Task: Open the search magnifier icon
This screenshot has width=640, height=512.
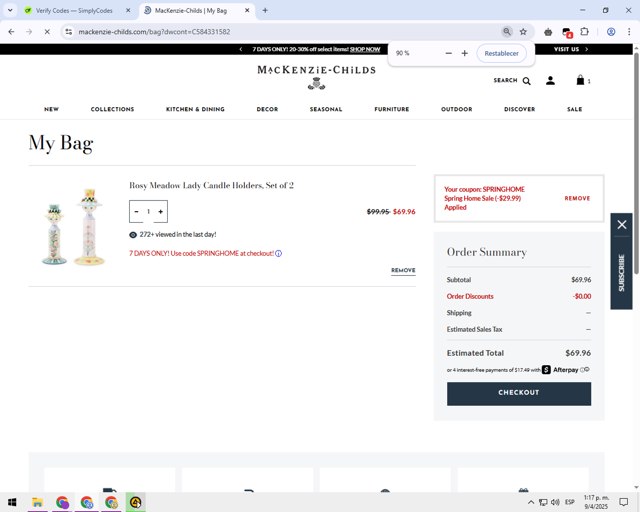Action: 527,81
